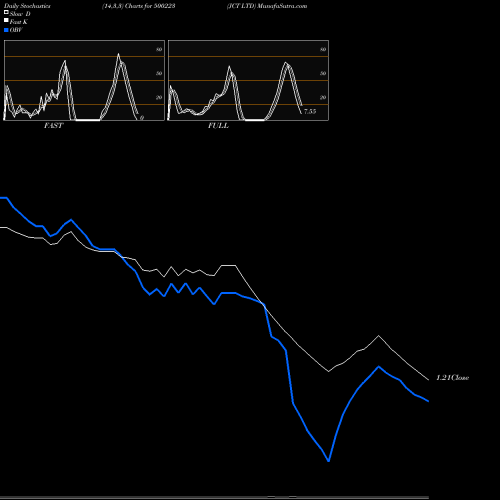The height and width of the screenshot is (500, 500).
Task: Click the blue OBV line's lowest point
Action: (x=329, y=461)
